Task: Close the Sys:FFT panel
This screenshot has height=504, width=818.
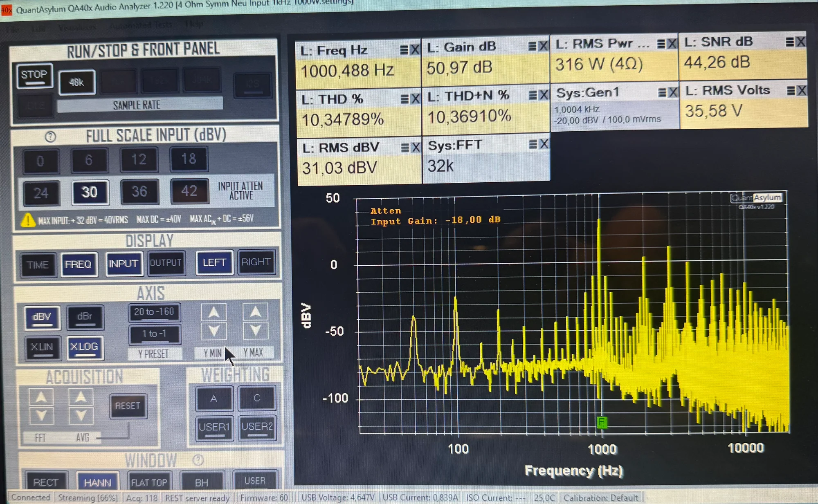Action: pos(544,144)
